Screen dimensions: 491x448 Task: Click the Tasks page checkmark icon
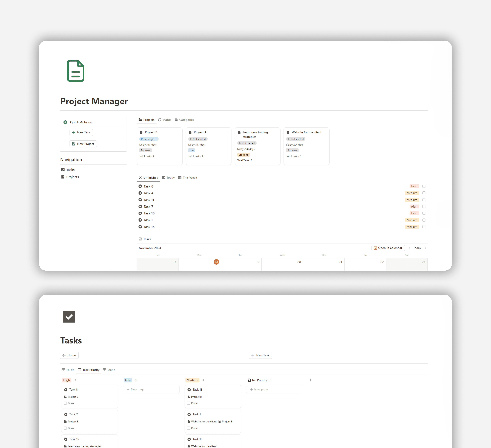[69, 316]
